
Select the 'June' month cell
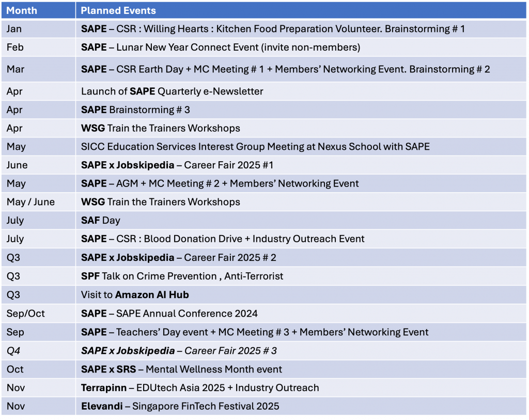[x=38, y=165]
